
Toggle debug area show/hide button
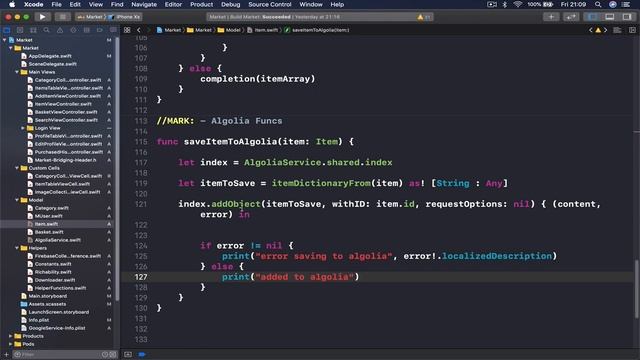pos(128,354)
